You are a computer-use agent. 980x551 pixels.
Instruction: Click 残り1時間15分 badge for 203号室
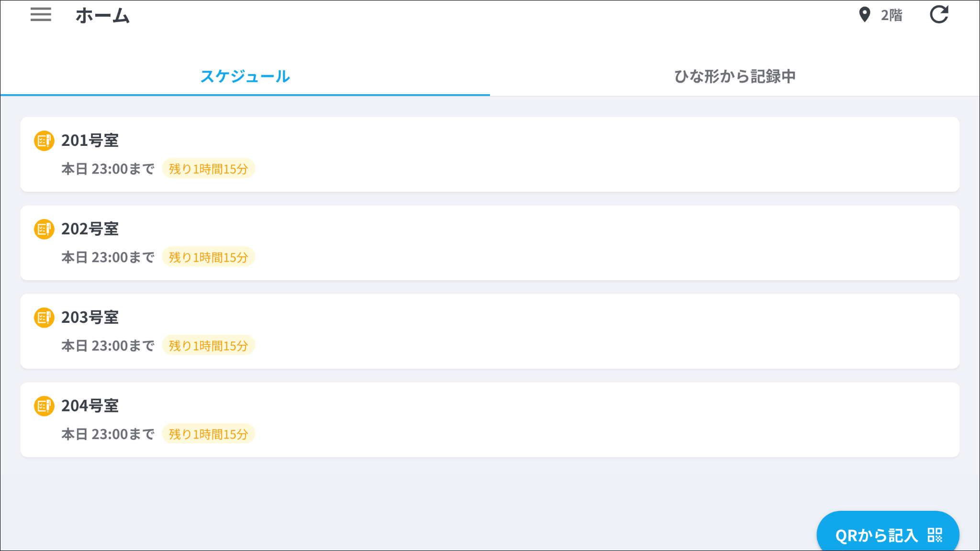point(208,345)
